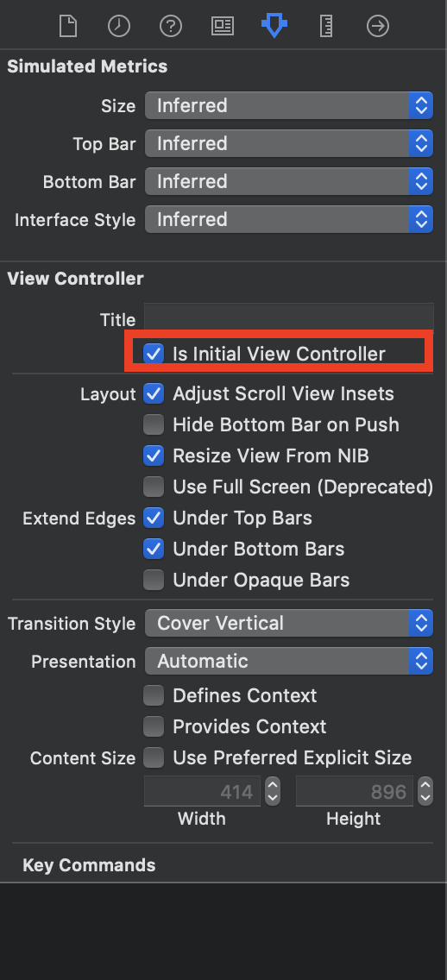Enable Hide Bottom Bar on Push

(x=153, y=425)
